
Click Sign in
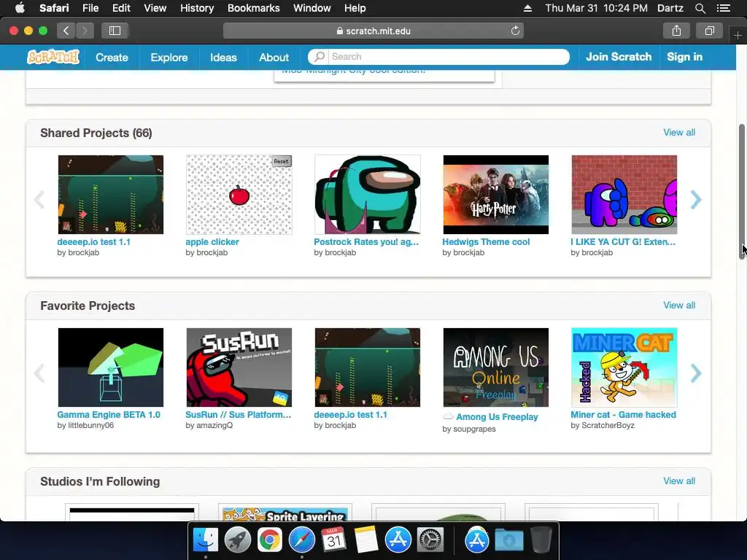684,57
